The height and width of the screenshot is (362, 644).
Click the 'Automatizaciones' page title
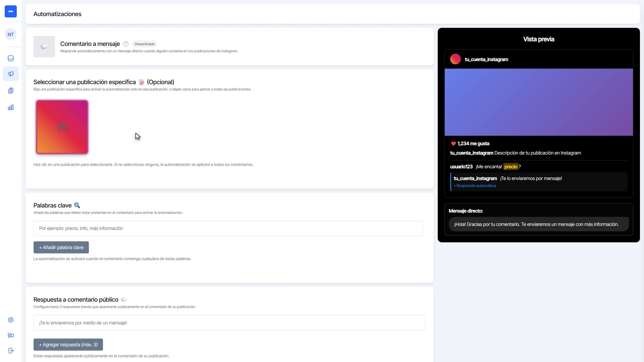coord(57,14)
